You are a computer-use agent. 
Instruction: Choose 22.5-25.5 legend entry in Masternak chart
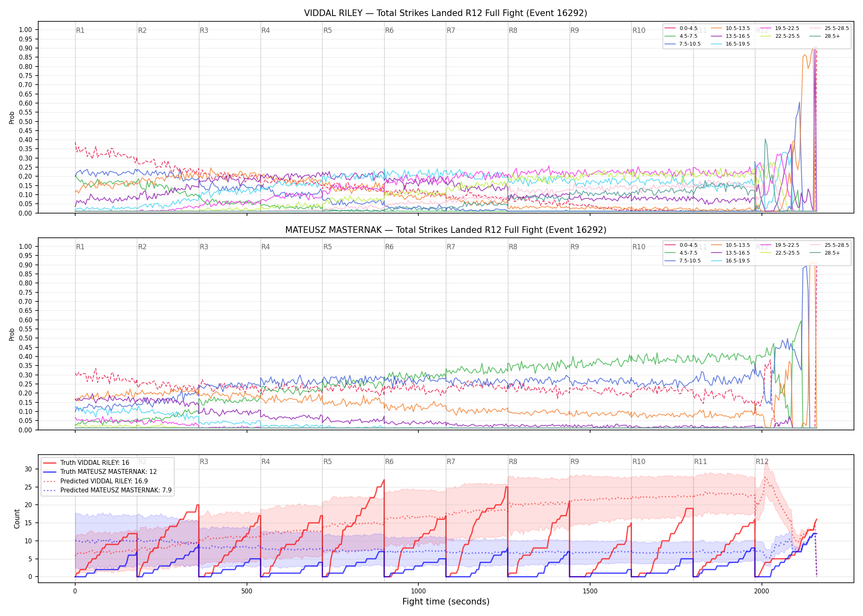pyautogui.click(x=780, y=253)
